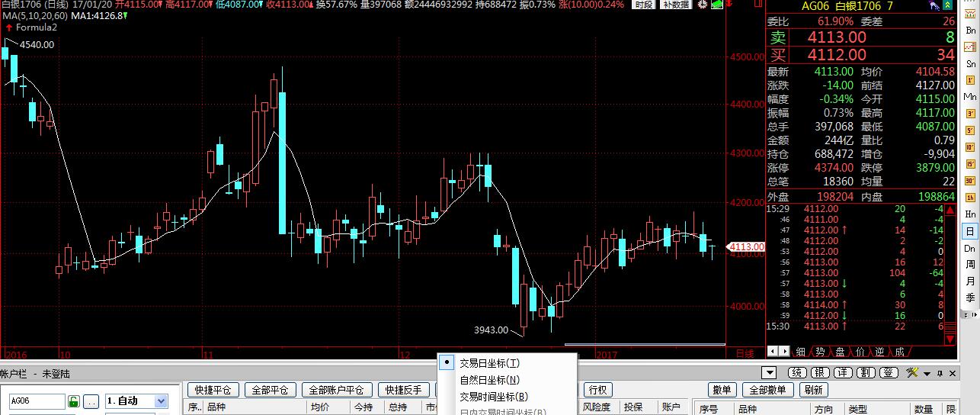980x415 pixels.
Task: Open tick chart icon at sidebar top
Action: [970, 13]
